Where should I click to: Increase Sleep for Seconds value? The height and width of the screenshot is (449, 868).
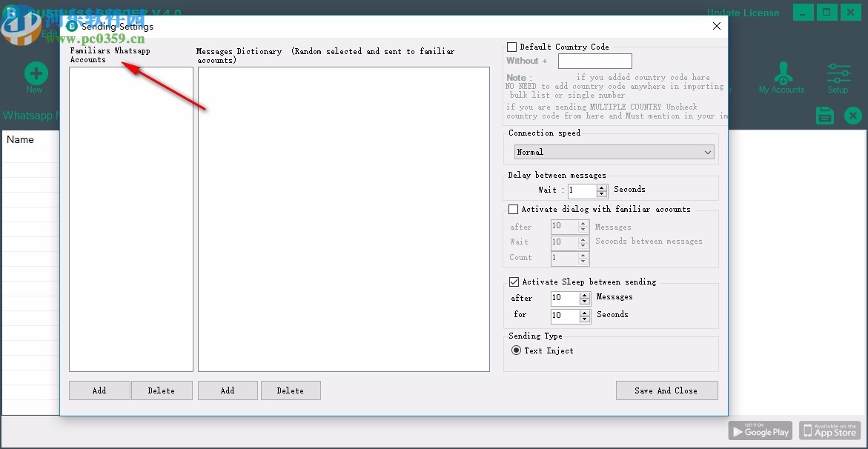pyautogui.click(x=585, y=312)
